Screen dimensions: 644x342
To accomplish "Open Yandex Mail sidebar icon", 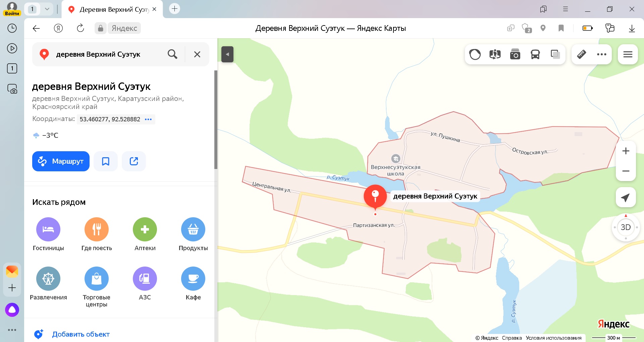I will 12,271.
